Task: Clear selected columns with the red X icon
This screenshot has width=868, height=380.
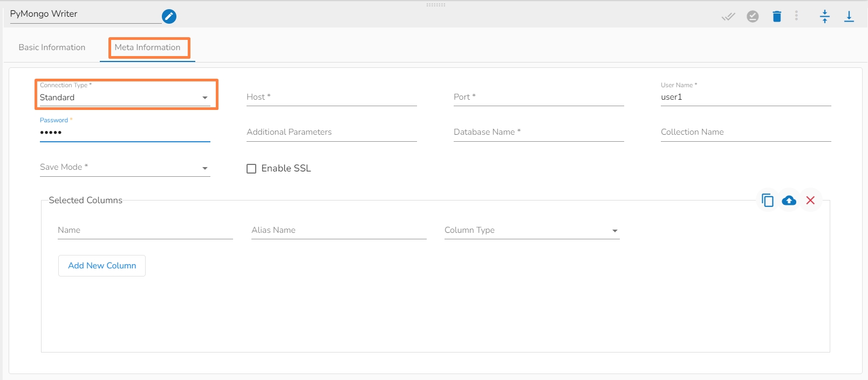Action: click(x=810, y=201)
